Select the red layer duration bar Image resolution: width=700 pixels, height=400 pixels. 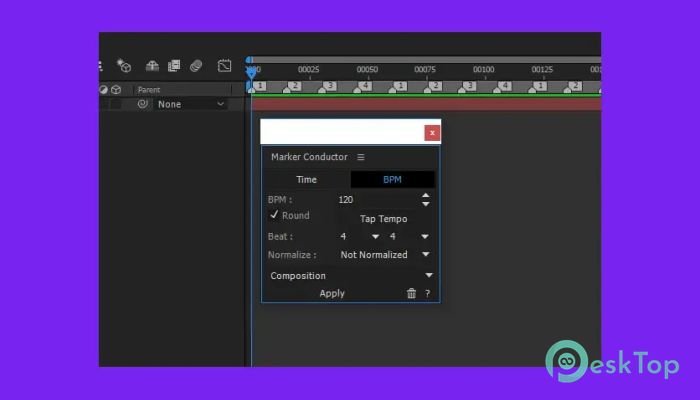click(x=426, y=104)
